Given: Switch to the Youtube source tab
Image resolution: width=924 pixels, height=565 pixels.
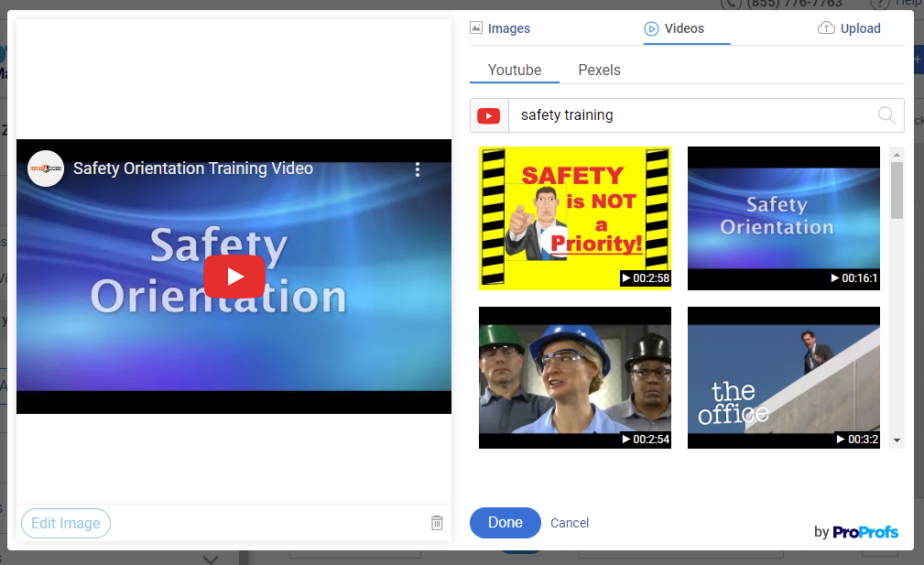Looking at the screenshot, I should [x=515, y=70].
